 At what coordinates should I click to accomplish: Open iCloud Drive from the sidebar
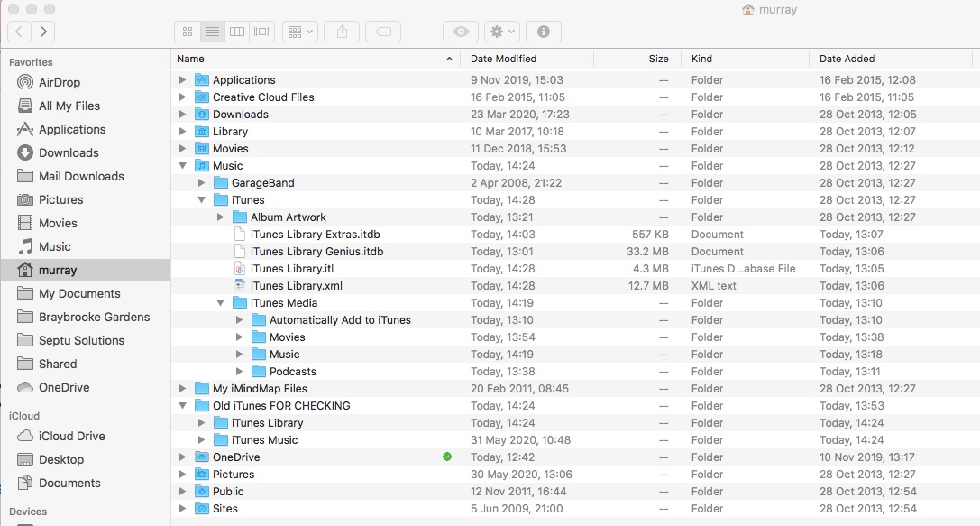[69, 436]
